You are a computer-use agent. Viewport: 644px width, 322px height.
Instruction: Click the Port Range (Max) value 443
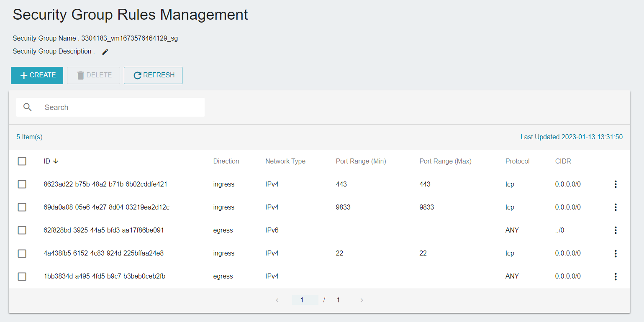pyautogui.click(x=425, y=184)
